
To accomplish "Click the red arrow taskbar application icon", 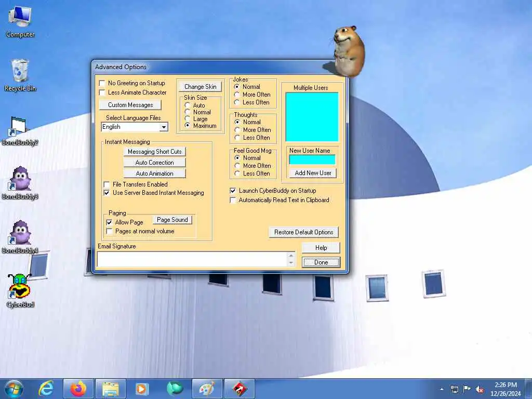I will click(239, 389).
